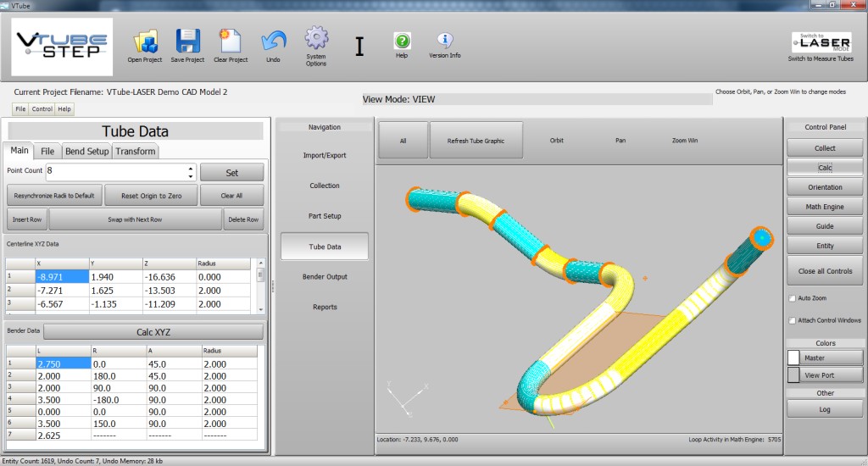
Task: Click the View Port color swatch
Action: tap(794, 375)
